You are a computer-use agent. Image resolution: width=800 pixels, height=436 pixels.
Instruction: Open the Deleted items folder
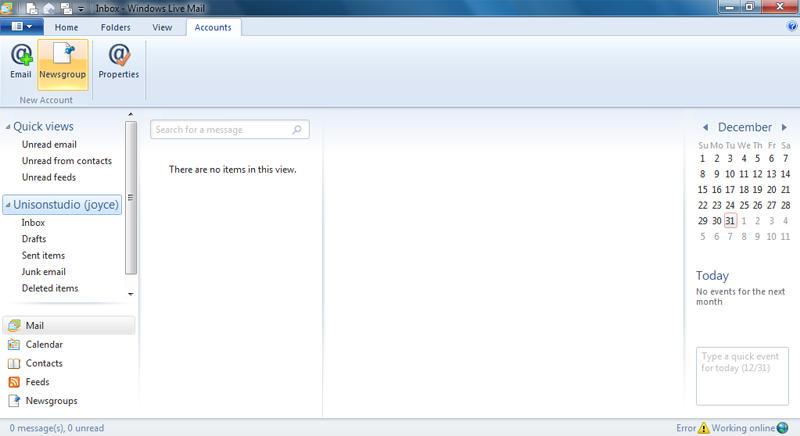pyautogui.click(x=50, y=288)
